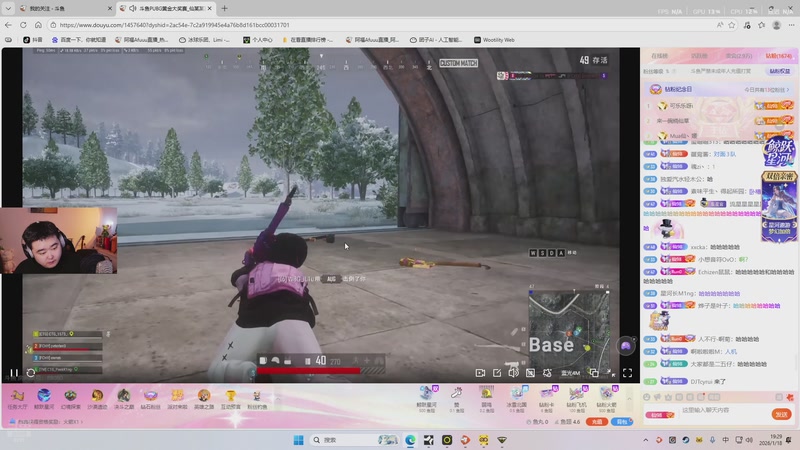The width and height of the screenshot is (800, 450).
Task: Click taskbar search box
Action: (x=355, y=440)
